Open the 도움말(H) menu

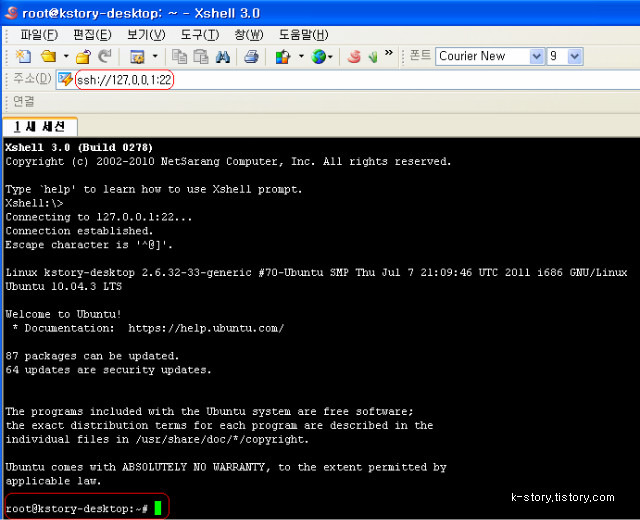[304, 35]
